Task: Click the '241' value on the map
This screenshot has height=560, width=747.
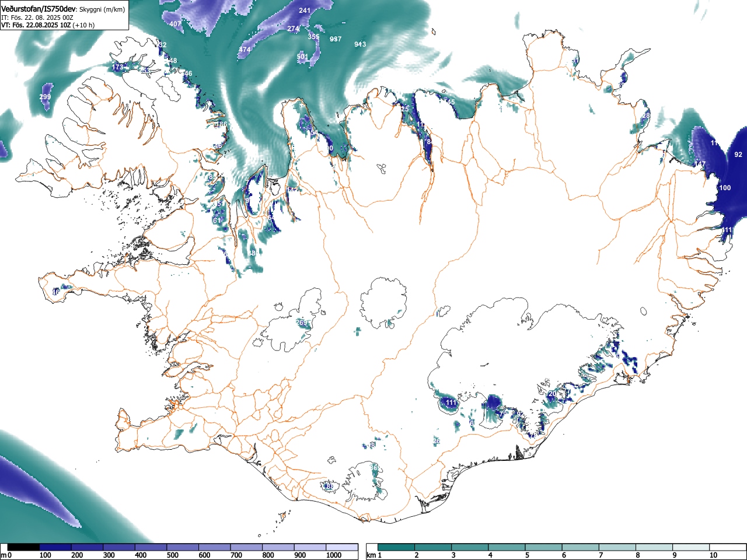Action: (x=305, y=10)
